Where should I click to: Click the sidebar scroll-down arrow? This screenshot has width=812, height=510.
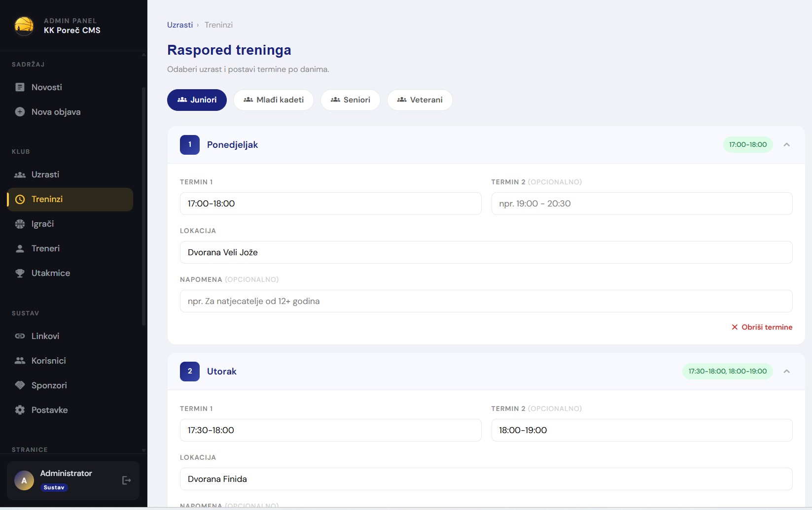pos(143,450)
